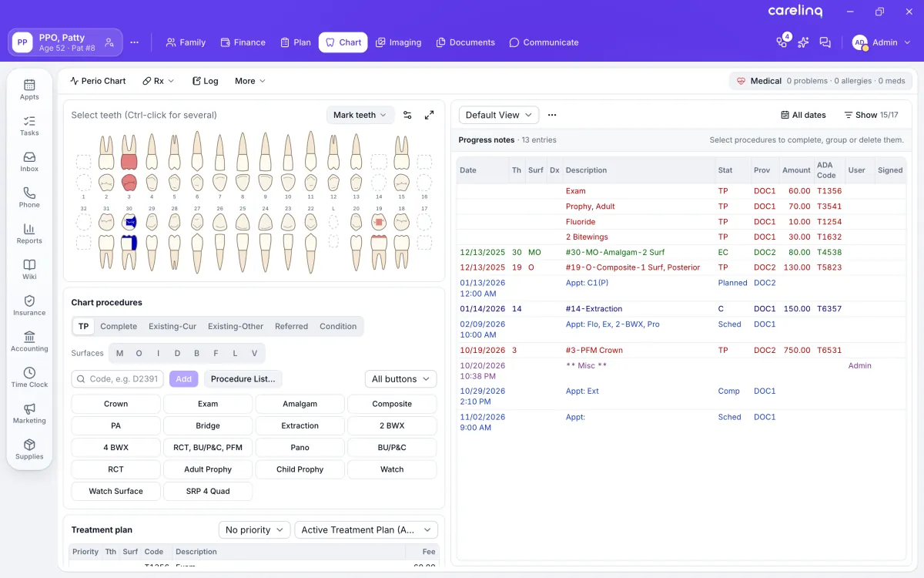This screenshot has height=578, width=924.
Task: Expand tooth chart to fullscreen
Action: (x=430, y=115)
